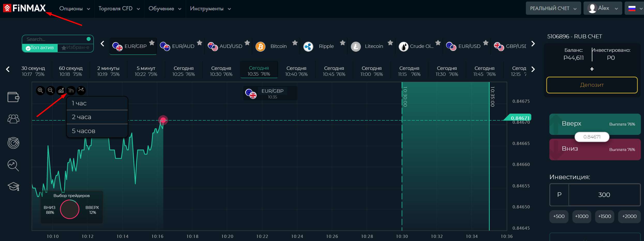Switch to the Избранное favorites filter
644x241 pixels.
[75, 48]
